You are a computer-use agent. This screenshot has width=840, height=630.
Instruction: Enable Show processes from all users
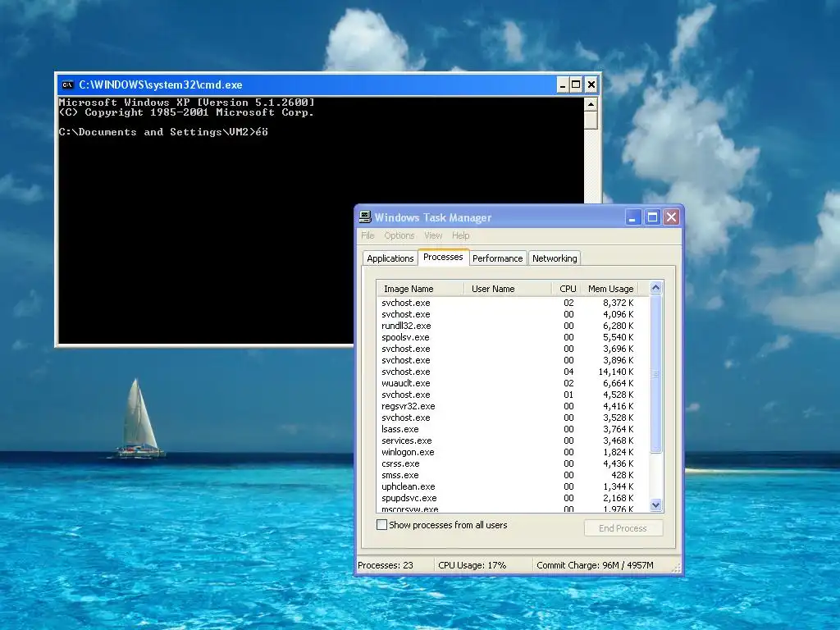point(382,525)
